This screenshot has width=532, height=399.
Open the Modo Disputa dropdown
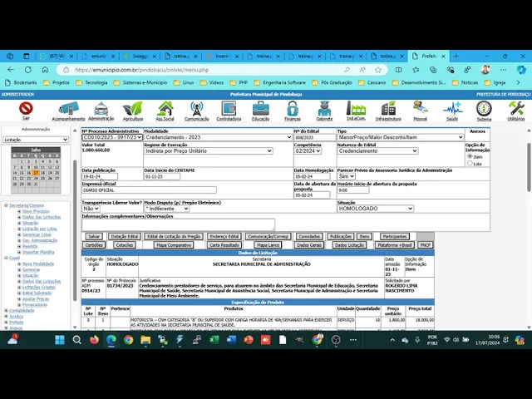pos(166,209)
